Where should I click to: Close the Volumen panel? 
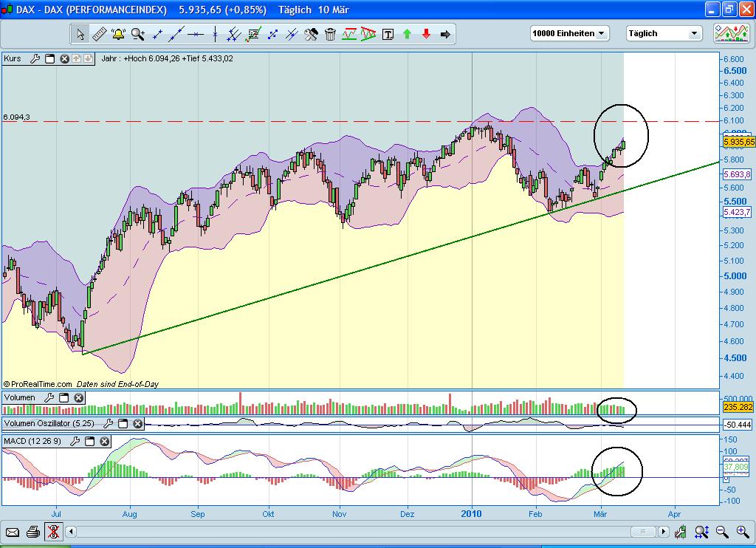78,397
